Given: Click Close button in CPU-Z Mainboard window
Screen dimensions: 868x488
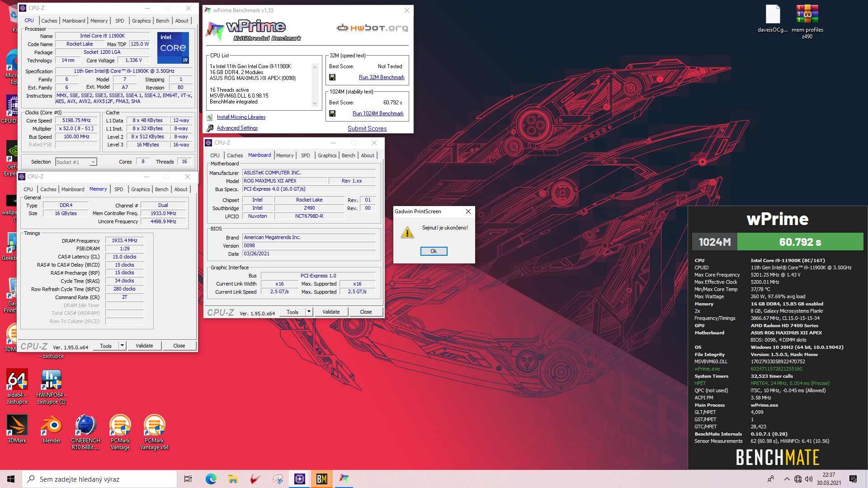Looking at the screenshot, I should [366, 312].
